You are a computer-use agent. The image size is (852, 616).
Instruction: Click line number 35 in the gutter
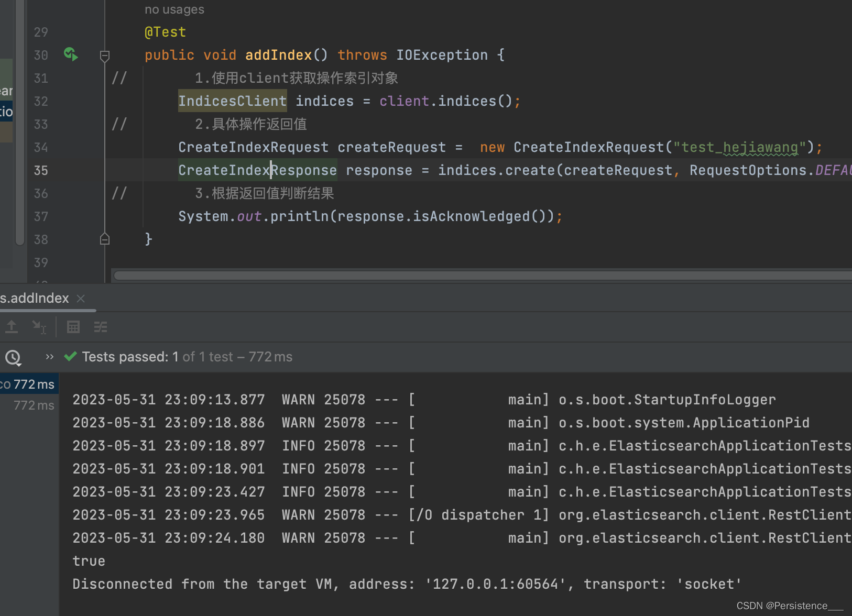pyautogui.click(x=41, y=170)
